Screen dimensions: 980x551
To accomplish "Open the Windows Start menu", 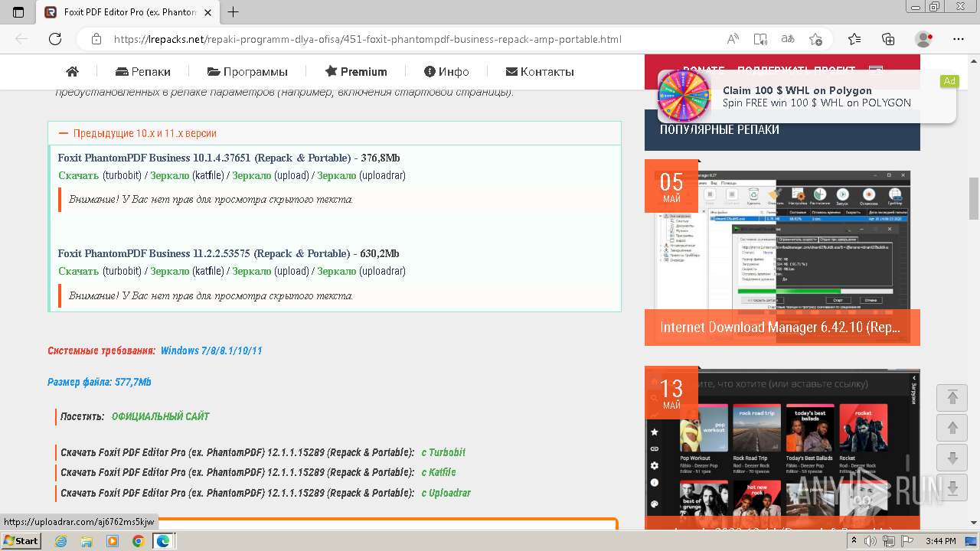I will click(x=21, y=540).
